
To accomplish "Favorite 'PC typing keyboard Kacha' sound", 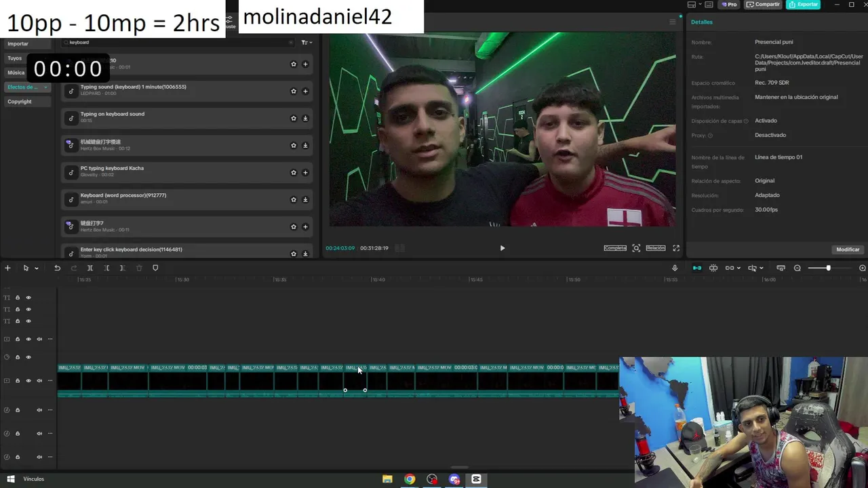I will 294,172.
